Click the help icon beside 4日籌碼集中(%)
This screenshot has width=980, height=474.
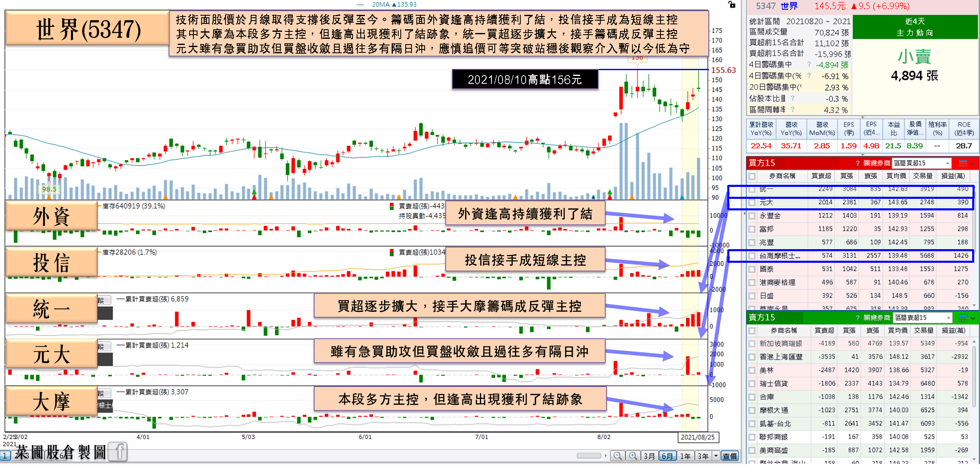coord(809,75)
